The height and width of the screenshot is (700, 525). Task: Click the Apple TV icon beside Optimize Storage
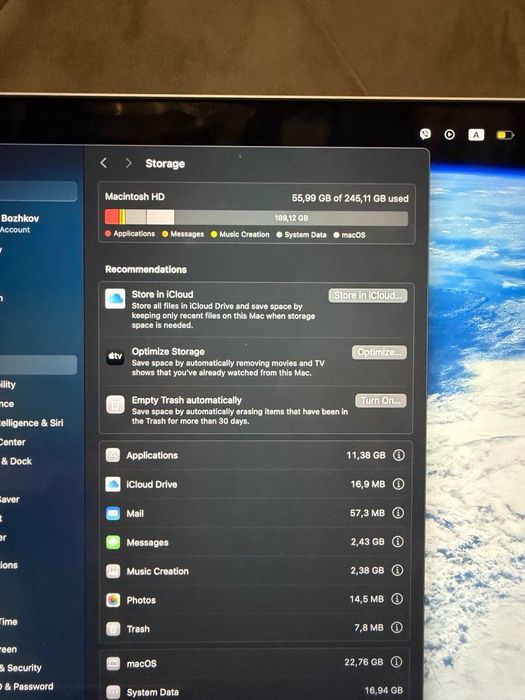click(115, 356)
